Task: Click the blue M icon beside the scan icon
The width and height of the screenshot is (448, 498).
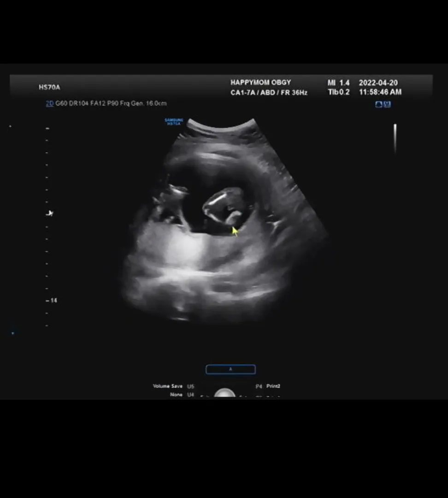Action: (387, 105)
